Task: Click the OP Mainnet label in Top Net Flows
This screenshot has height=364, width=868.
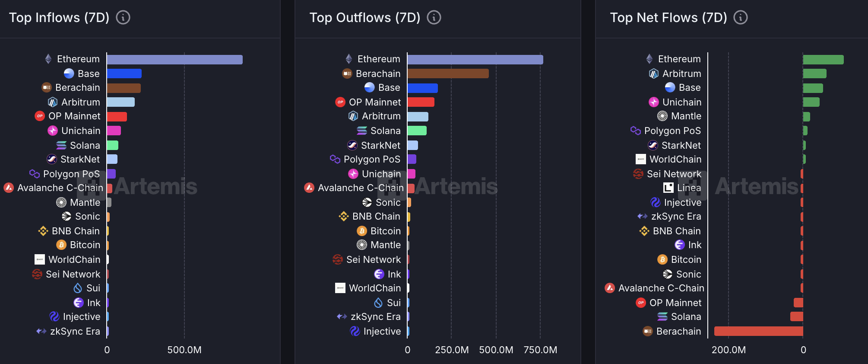Action: point(675,303)
